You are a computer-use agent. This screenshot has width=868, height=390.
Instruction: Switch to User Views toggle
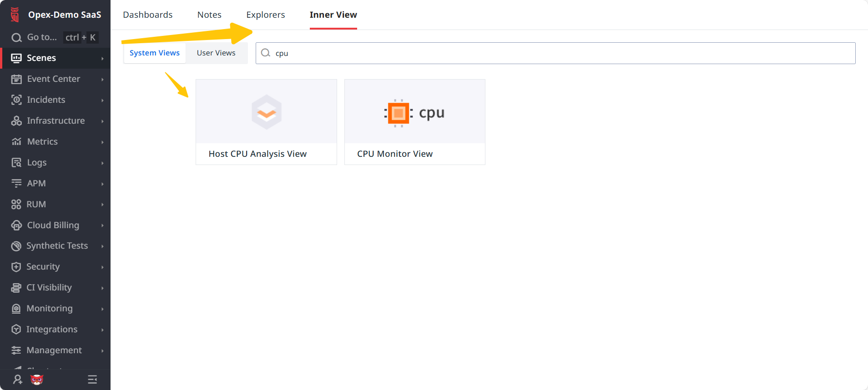(x=216, y=53)
